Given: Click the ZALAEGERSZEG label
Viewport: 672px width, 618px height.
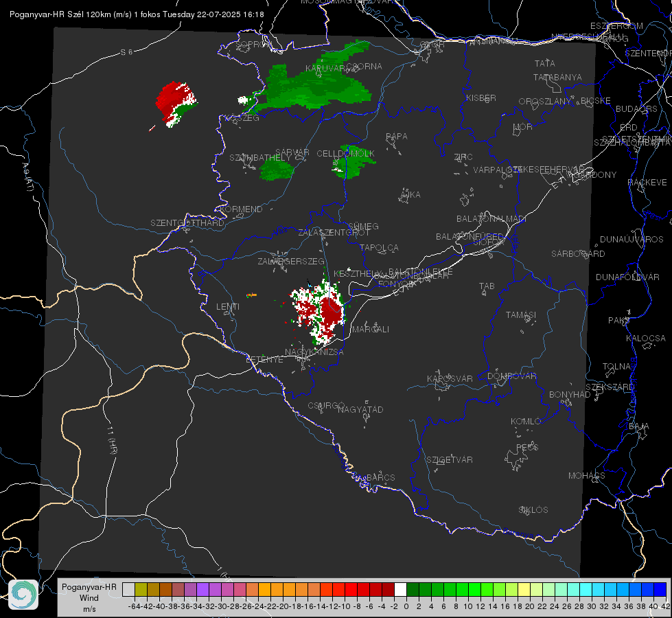Looking at the screenshot, I should [291, 261].
